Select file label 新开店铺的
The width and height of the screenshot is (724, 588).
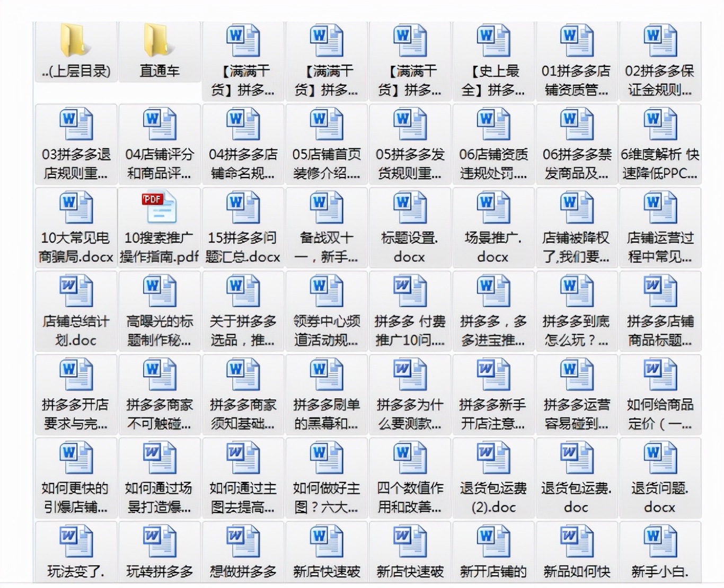click(493, 572)
